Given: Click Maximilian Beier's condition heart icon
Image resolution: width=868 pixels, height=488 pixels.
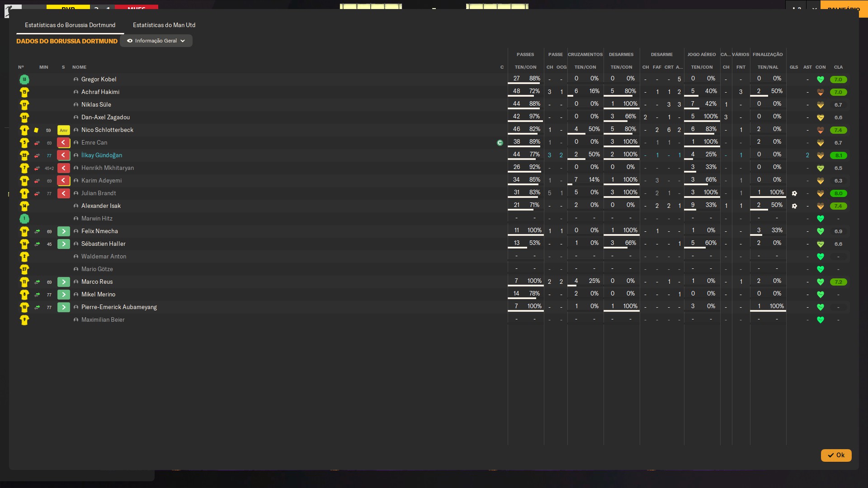Looking at the screenshot, I should [x=821, y=320].
